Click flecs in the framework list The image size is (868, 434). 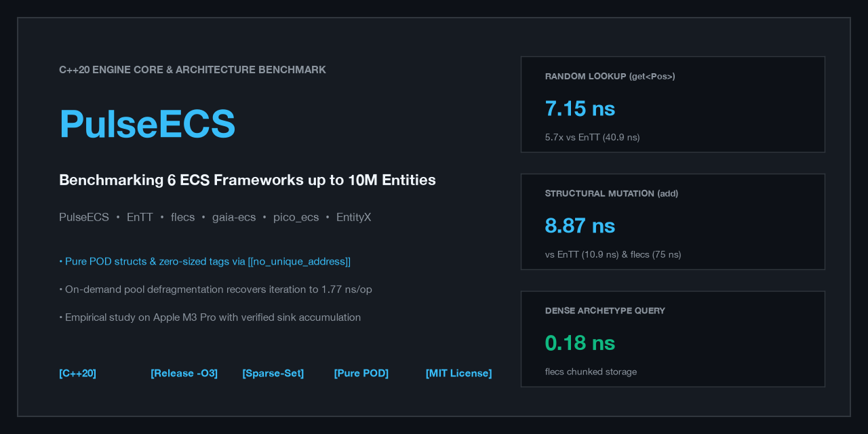(182, 218)
